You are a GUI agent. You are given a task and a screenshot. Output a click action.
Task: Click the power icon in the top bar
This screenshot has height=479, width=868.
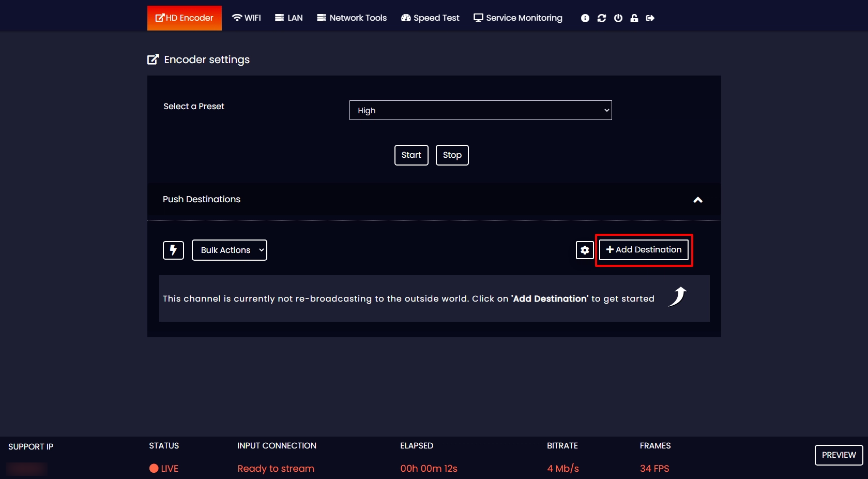618,18
